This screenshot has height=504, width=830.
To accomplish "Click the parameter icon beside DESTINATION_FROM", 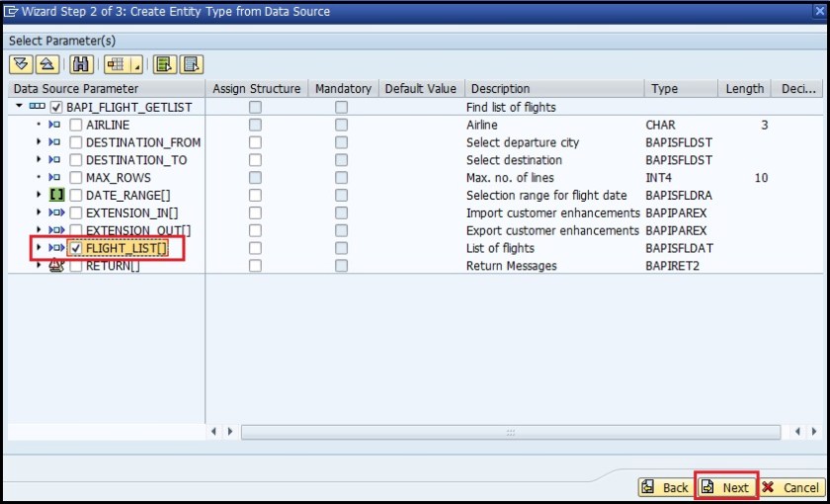I will [54, 142].
